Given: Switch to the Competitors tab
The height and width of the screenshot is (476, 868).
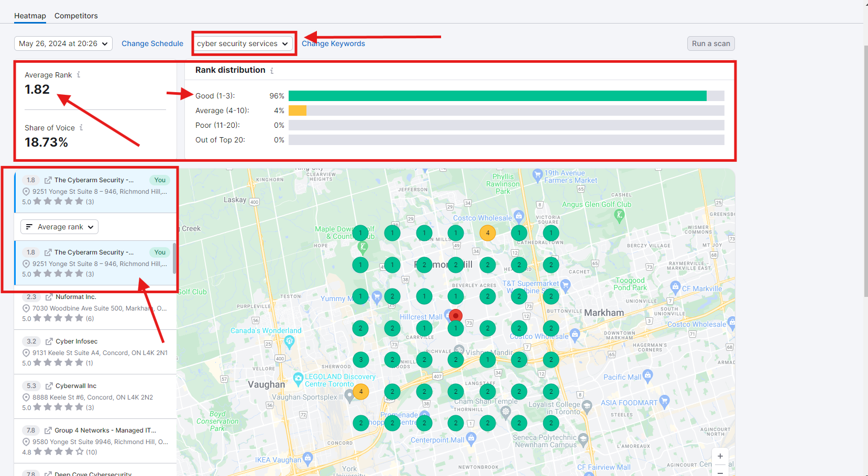Looking at the screenshot, I should coord(76,16).
